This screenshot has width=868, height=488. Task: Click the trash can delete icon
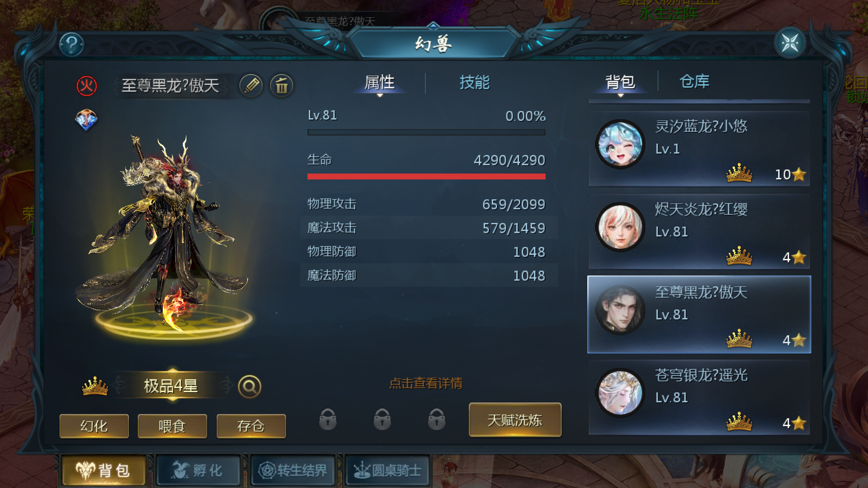click(282, 85)
